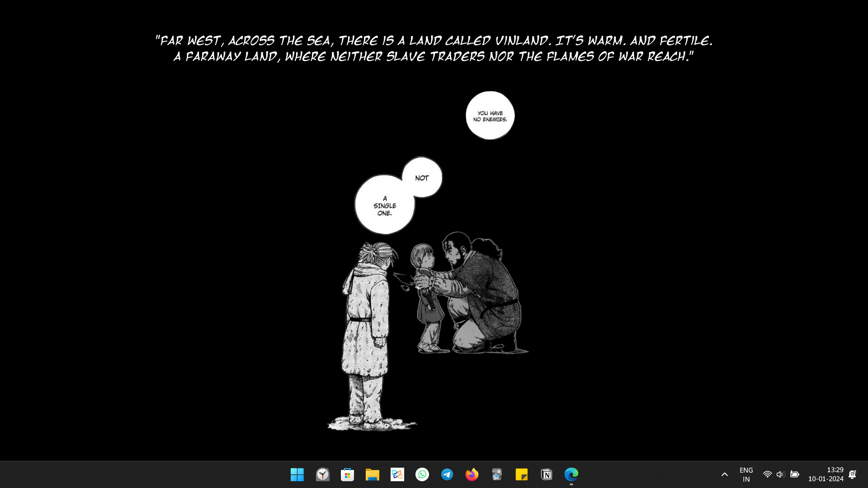This screenshot has height=488, width=868.
Task: Expand the hidden system tray icons chevron
Action: 724,475
